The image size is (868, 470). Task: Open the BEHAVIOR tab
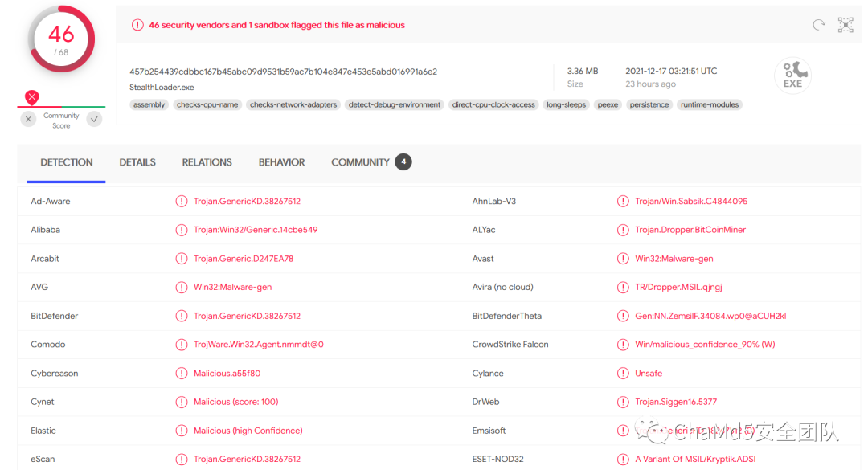(282, 162)
